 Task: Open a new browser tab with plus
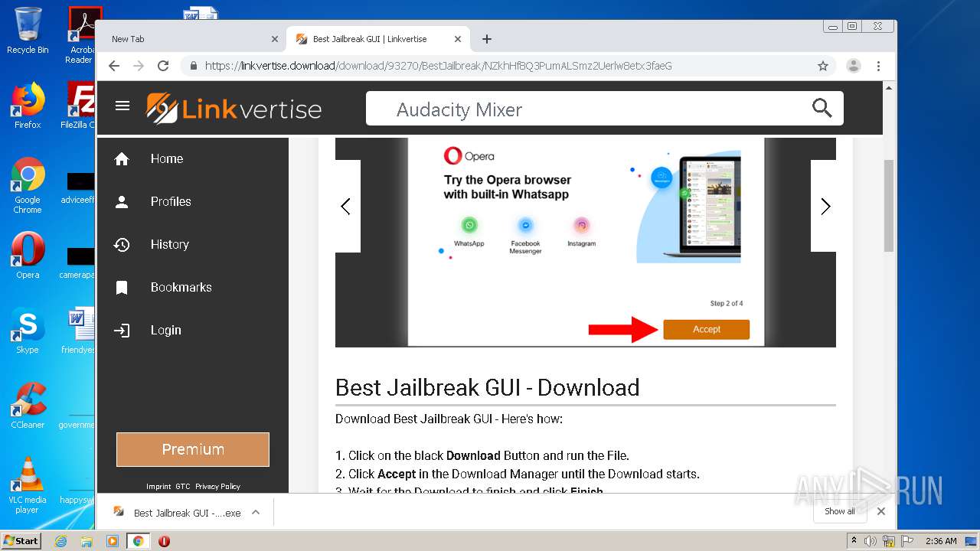(487, 39)
